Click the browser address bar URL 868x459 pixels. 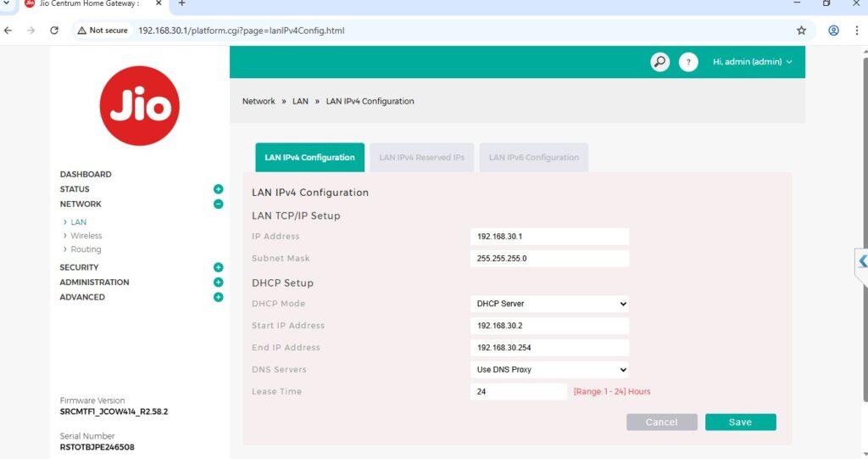[x=242, y=31]
